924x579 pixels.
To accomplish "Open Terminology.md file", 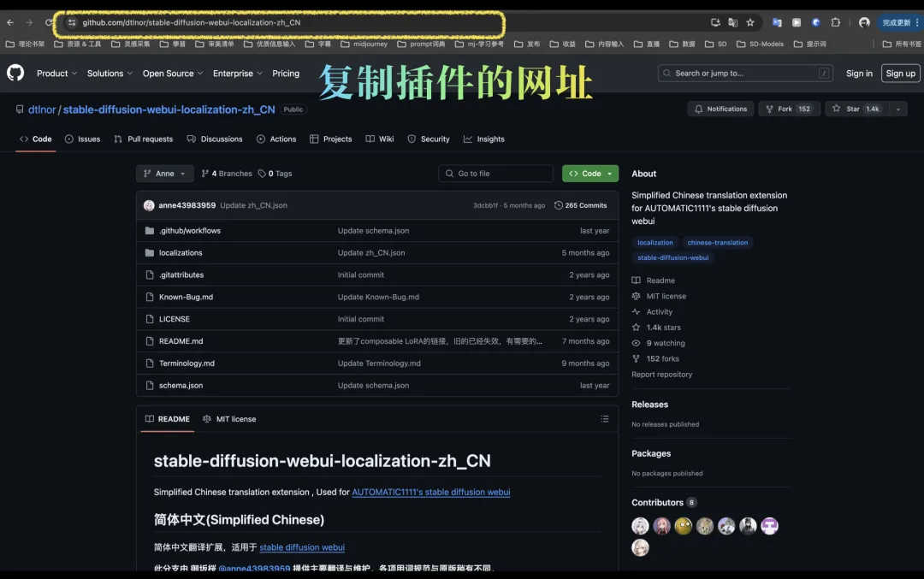I will 187,363.
